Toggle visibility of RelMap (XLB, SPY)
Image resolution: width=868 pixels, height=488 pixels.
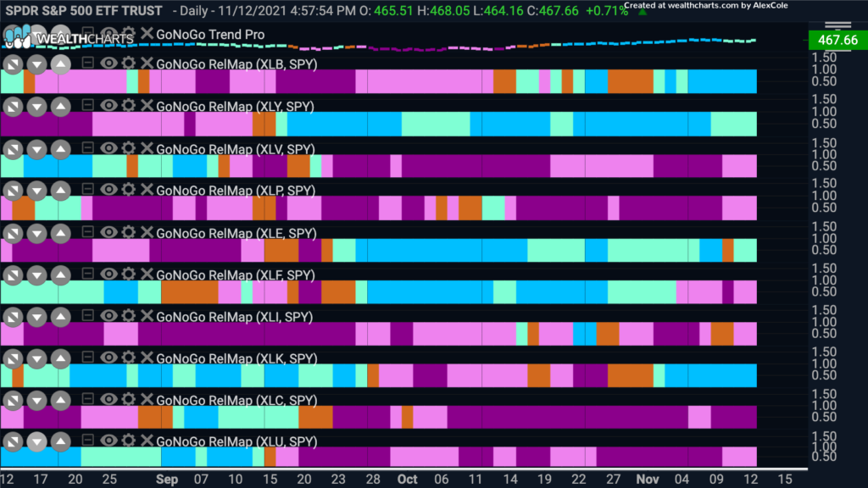coord(108,63)
